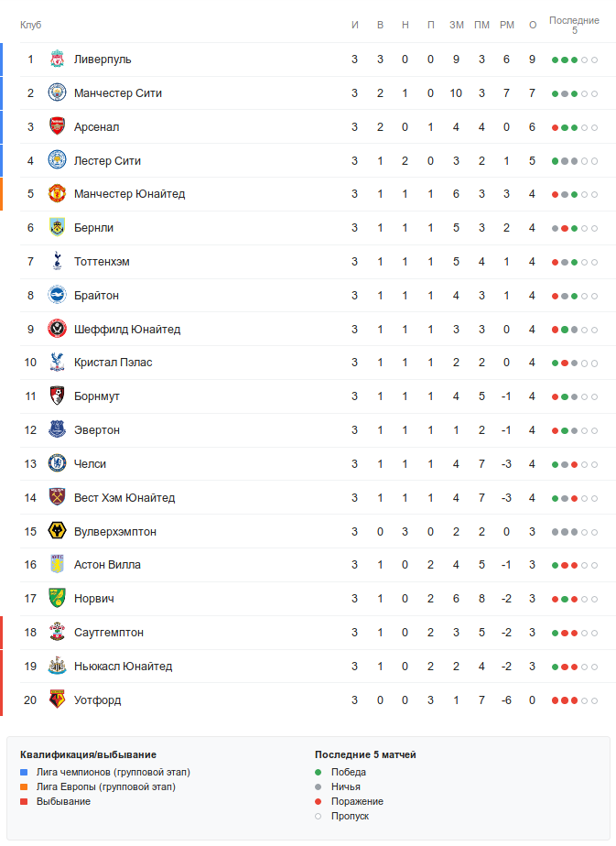The width and height of the screenshot is (616, 846).
Task: Select the Брайтон team name
Action: tap(96, 296)
